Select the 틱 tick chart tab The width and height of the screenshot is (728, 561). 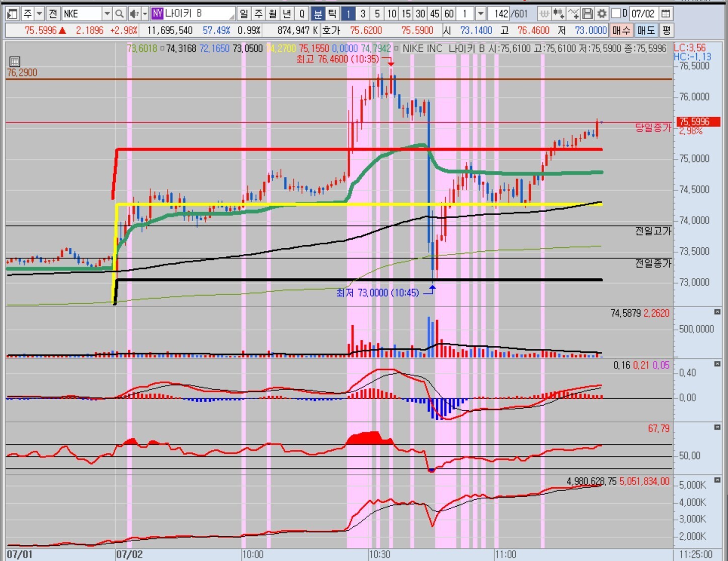click(x=332, y=14)
